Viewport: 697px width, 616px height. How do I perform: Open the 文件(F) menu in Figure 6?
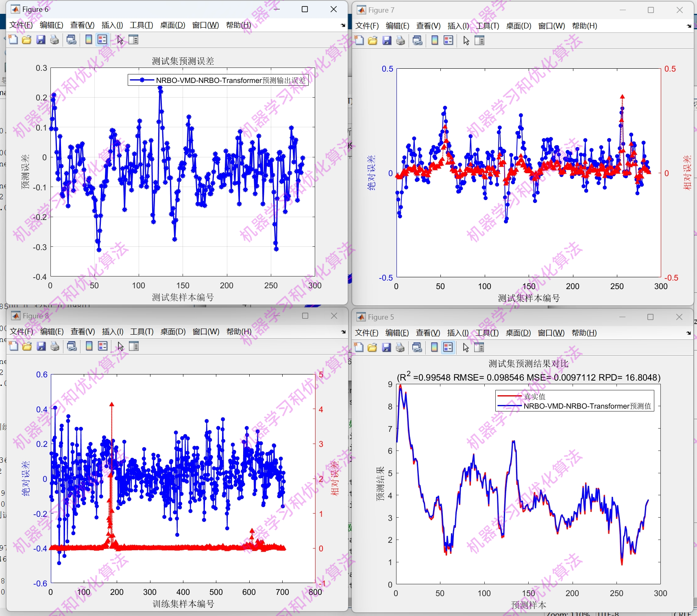pyautogui.click(x=21, y=25)
